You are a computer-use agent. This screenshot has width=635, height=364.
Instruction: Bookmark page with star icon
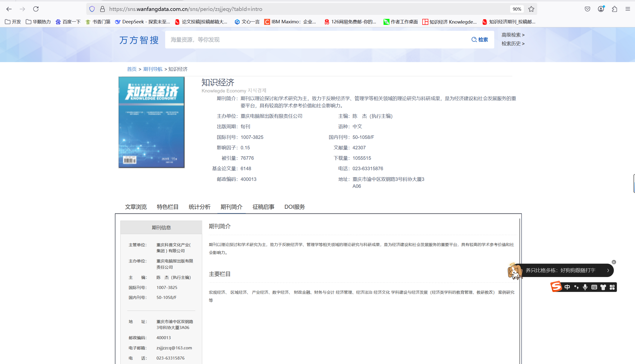531,9
